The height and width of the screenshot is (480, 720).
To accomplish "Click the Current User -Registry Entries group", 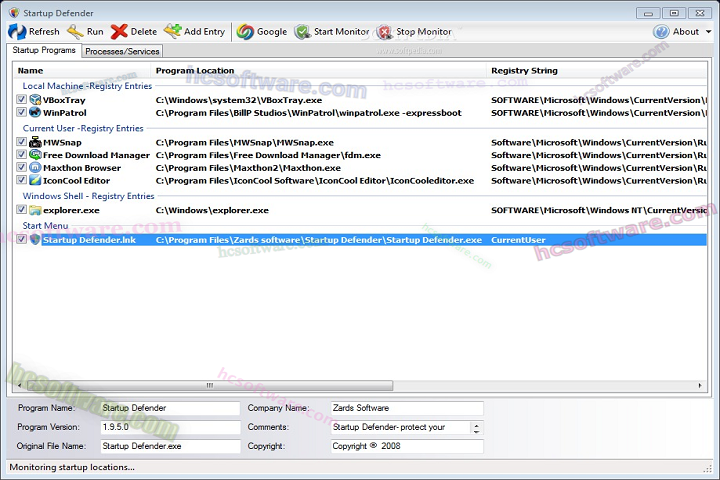I will coord(83,128).
